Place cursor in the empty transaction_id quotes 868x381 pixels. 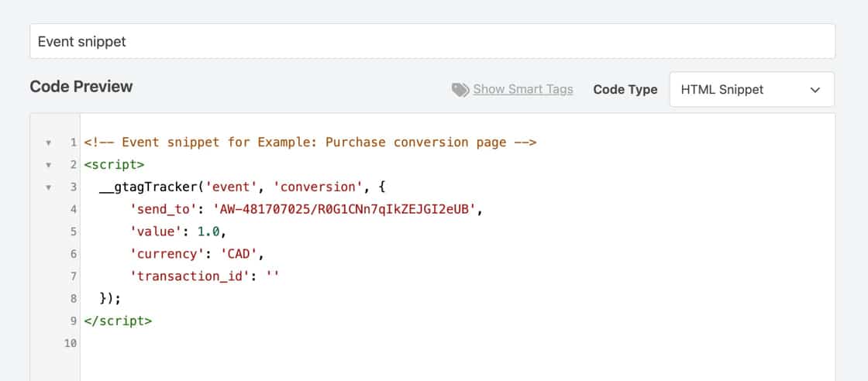pyautogui.click(x=271, y=276)
